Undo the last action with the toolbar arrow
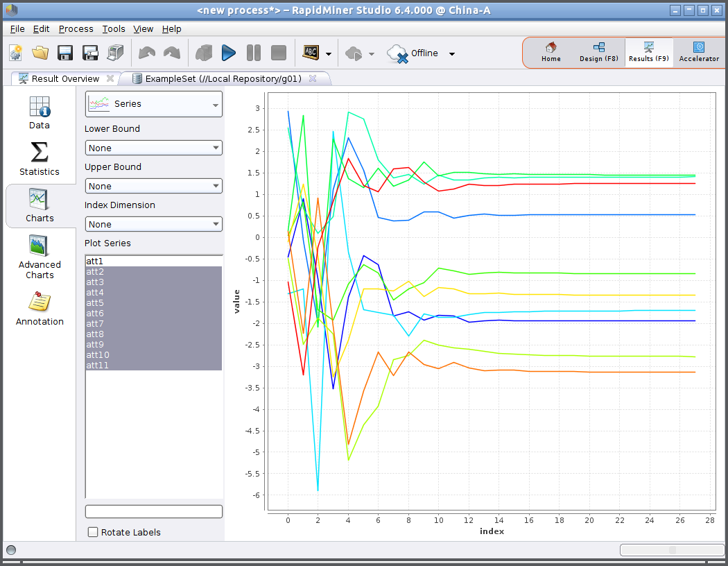 point(147,53)
